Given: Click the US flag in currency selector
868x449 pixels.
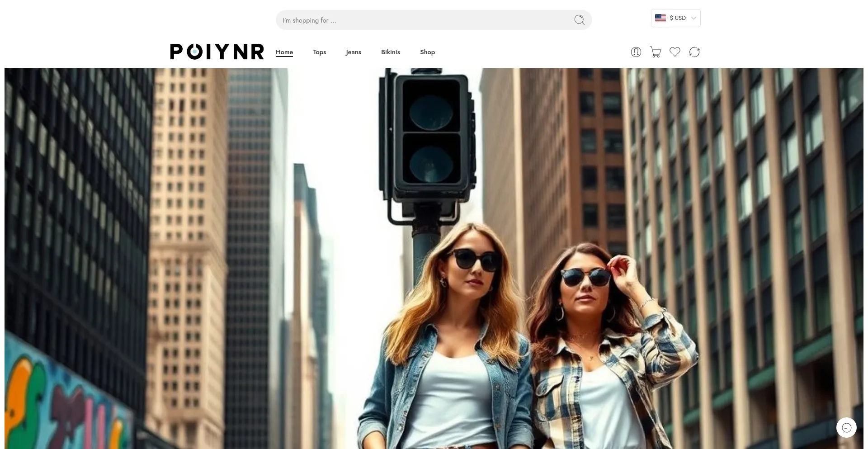Looking at the screenshot, I should 660,18.
